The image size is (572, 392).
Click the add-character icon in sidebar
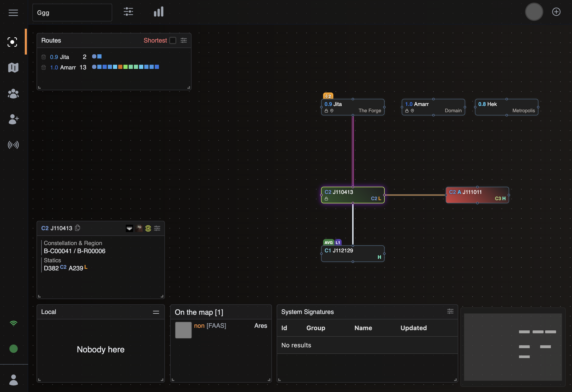tap(13, 119)
